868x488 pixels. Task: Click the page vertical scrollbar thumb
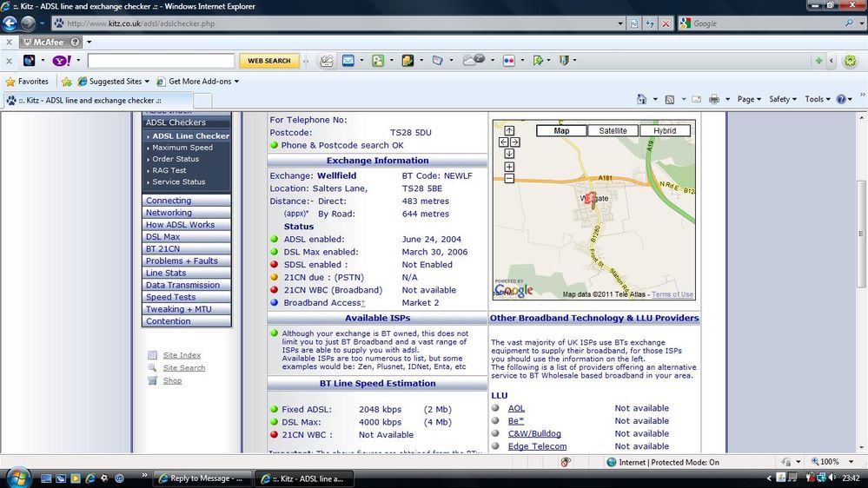click(x=861, y=233)
